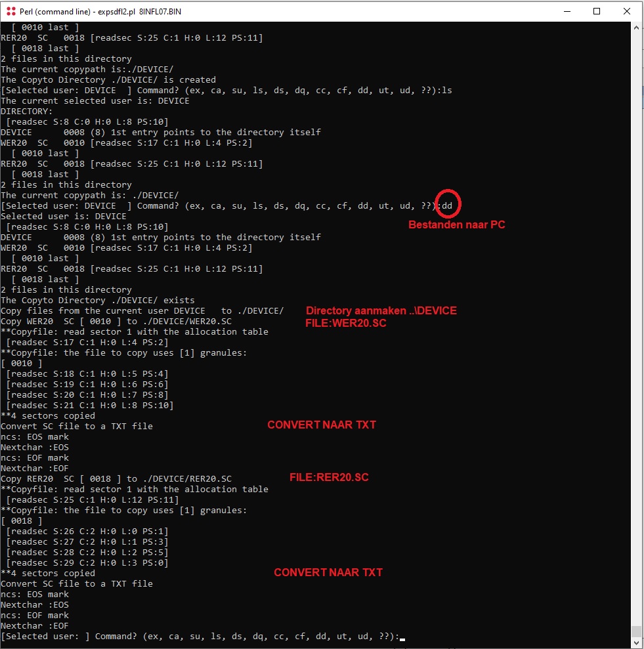Minimize the Perl command line window

(567, 12)
